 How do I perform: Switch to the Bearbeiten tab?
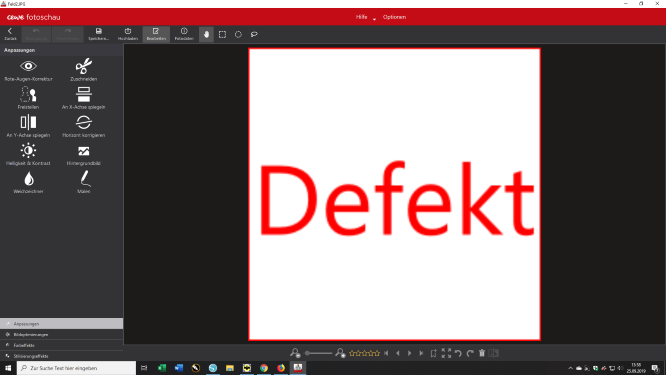click(x=156, y=34)
